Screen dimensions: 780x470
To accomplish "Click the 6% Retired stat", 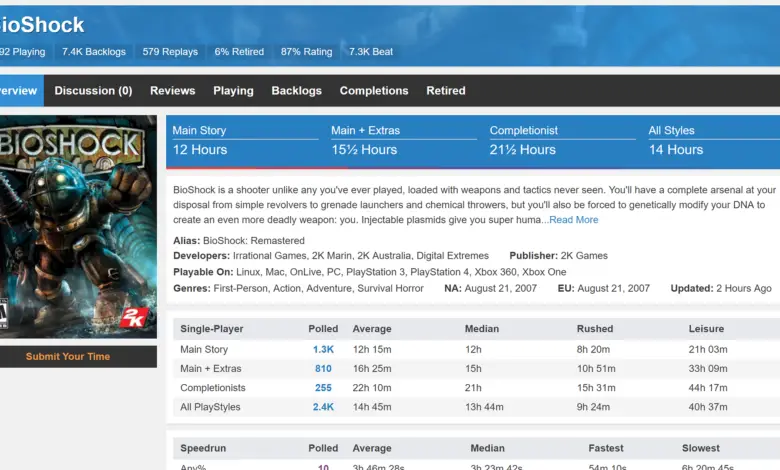I will [239, 52].
